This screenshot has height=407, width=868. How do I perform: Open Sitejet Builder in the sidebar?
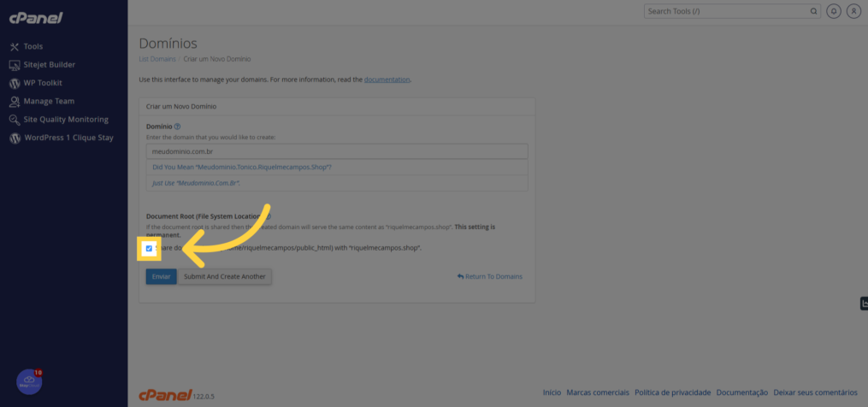click(50, 65)
